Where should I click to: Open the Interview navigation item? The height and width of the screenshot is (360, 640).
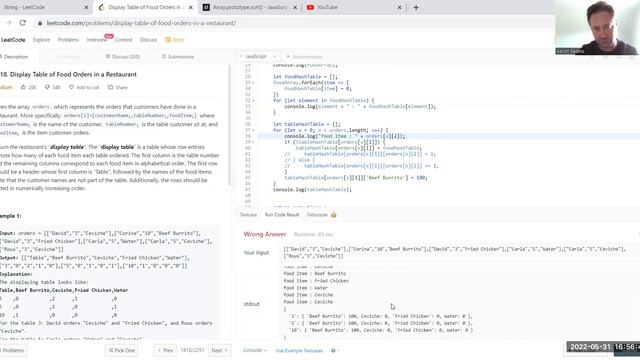point(97,40)
